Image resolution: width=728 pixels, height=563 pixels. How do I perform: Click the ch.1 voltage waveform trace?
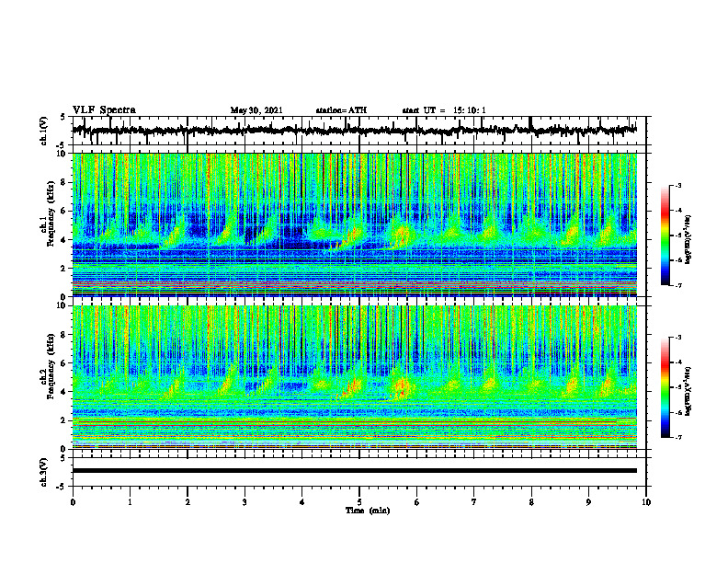coord(355,130)
